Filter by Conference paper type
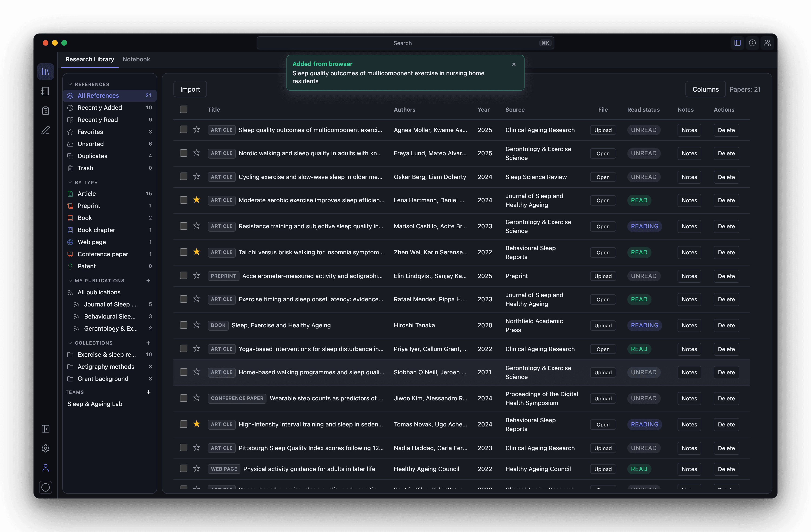The image size is (811, 532). pyautogui.click(x=109, y=254)
